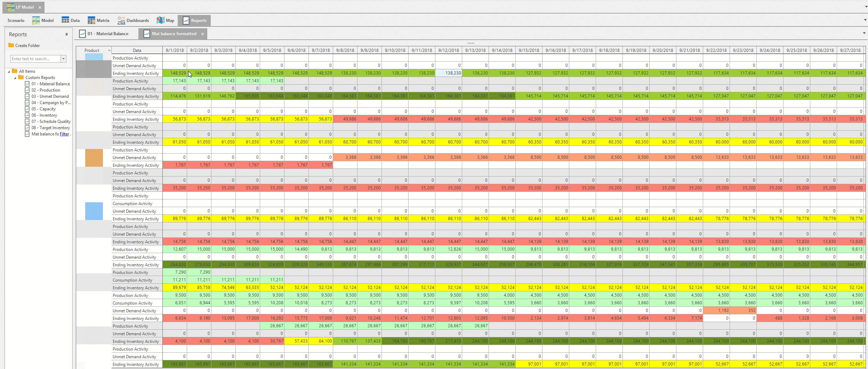Viewport: 868px width, 369px height.
Task: Click report icon beside 06 - Inventory
Action: (x=27, y=115)
